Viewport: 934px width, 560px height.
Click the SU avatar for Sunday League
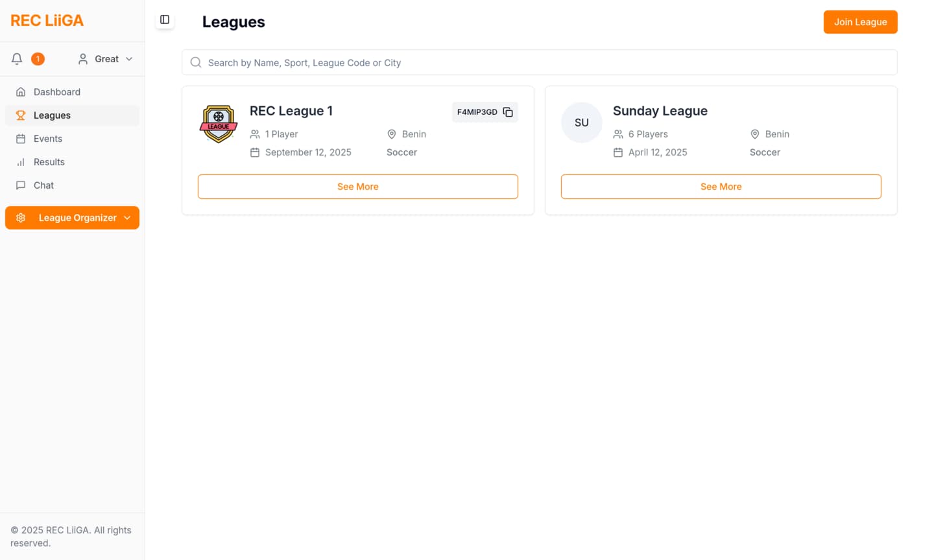pyautogui.click(x=581, y=122)
